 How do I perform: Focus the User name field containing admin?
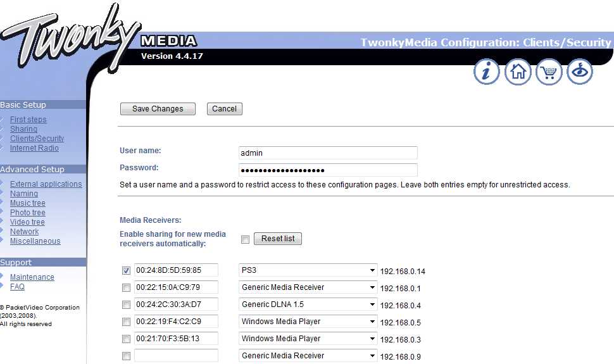pyautogui.click(x=328, y=153)
